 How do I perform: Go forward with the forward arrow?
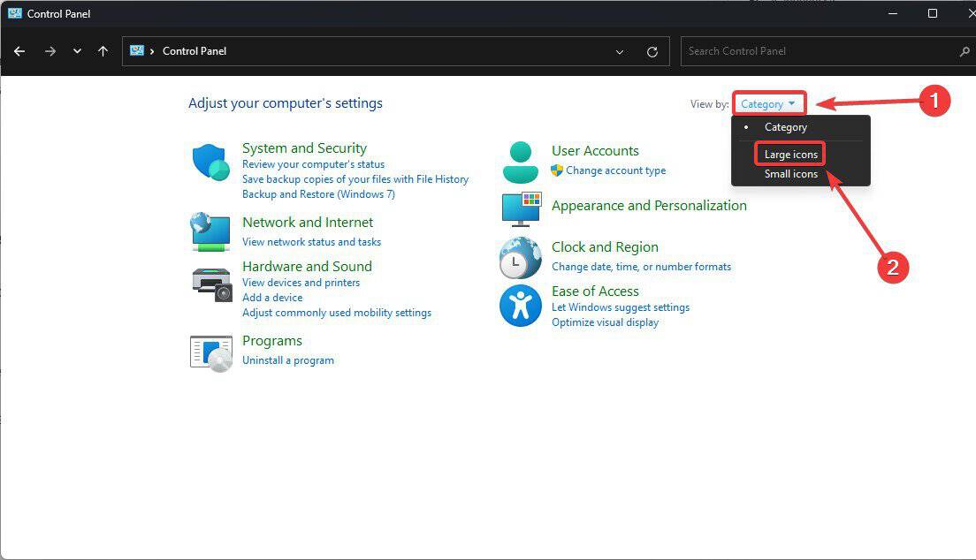coord(50,51)
